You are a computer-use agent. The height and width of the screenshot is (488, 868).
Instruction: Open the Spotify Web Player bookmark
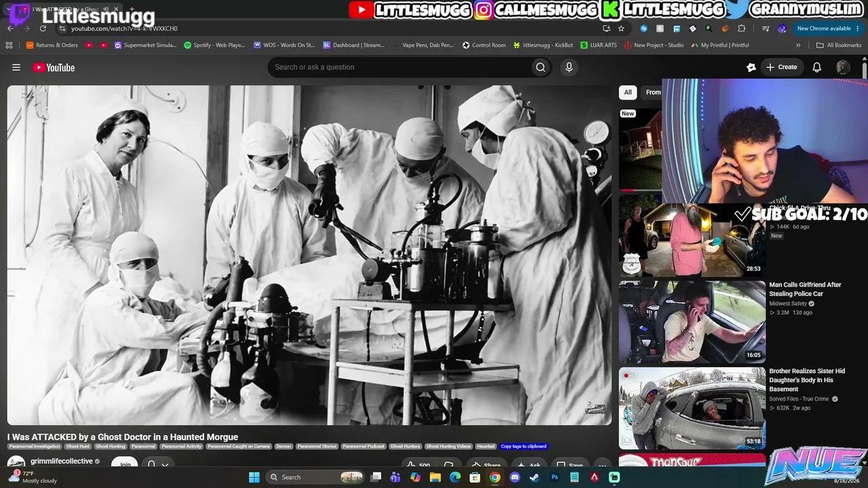click(214, 45)
